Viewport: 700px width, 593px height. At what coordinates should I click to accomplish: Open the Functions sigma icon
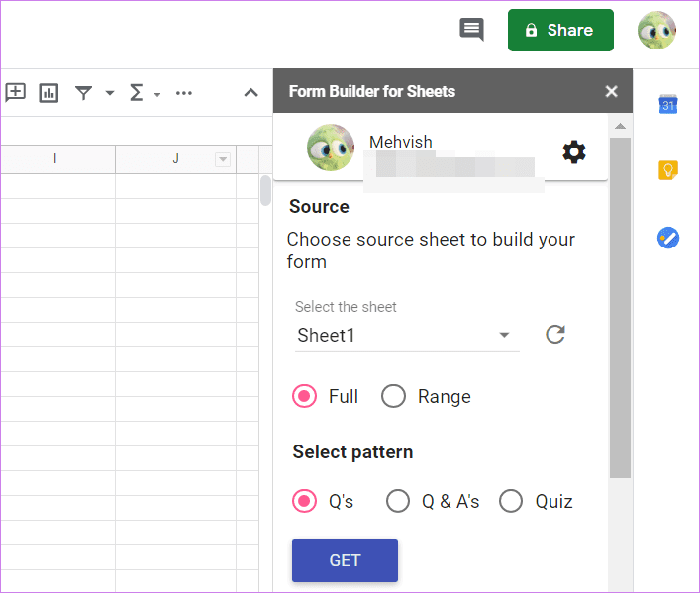point(137,93)
